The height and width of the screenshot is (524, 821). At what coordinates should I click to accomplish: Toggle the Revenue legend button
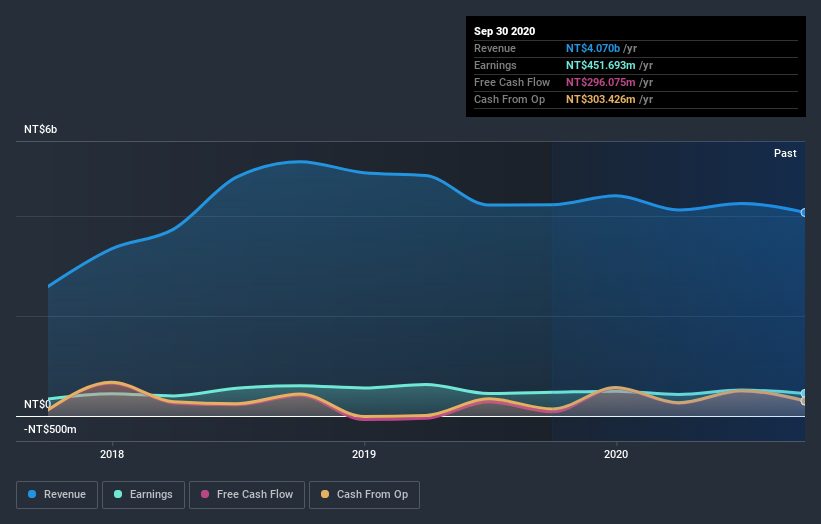point(57,495)
